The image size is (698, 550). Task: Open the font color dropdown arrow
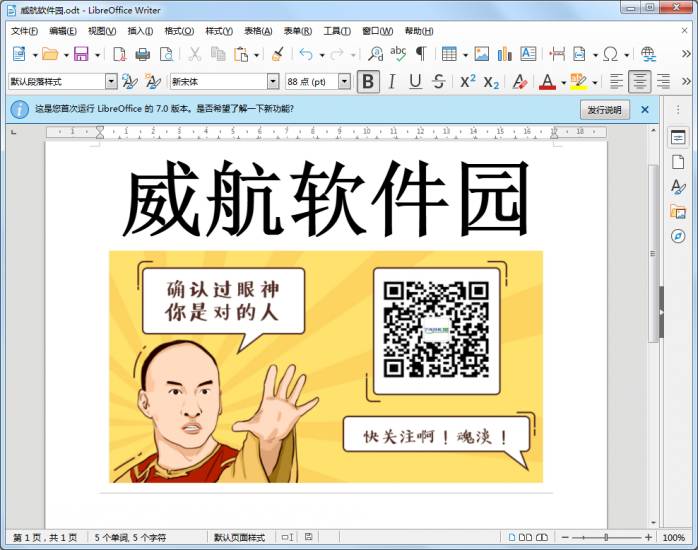(564, 83)
